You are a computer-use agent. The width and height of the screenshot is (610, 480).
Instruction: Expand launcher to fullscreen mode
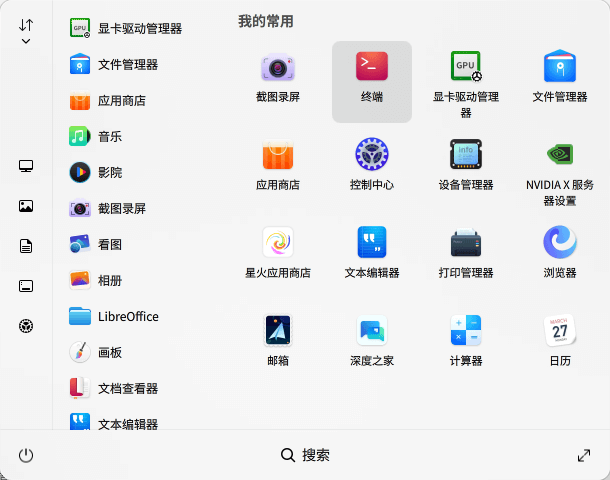(x=584, y=455)
